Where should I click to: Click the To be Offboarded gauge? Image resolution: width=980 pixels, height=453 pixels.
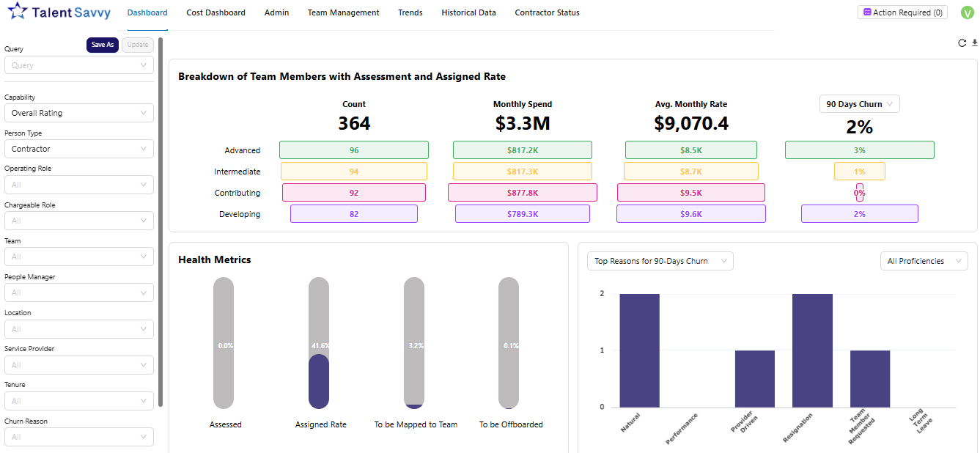click(509, 343)
